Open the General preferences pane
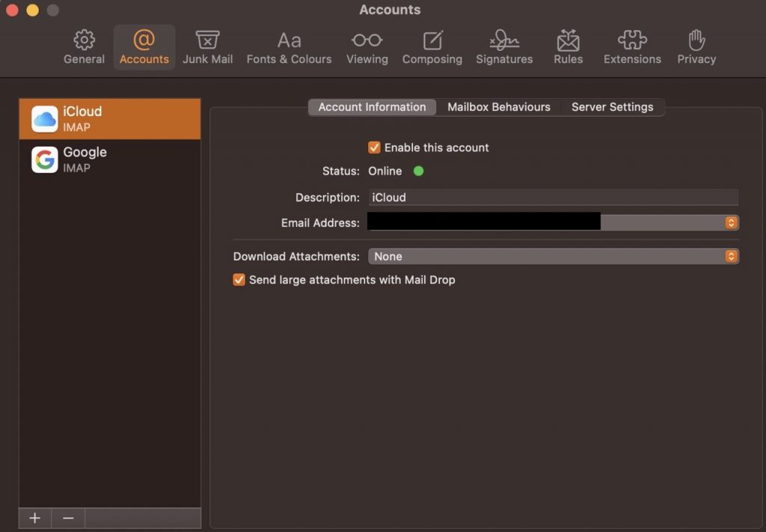This screenshot has height=532, width=766. pos(84,47)
